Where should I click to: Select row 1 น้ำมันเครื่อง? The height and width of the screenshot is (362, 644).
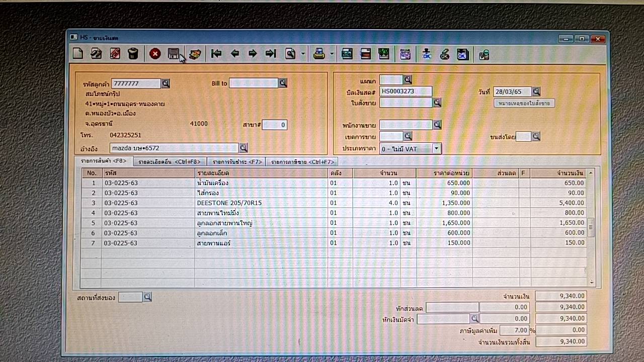point(334,183)
